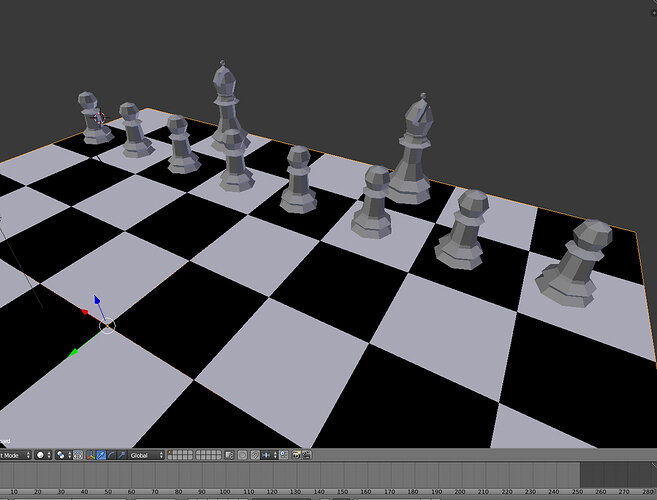Click frame 200 on the timeline ruler
The image size is (657, 500).
pos(460,492)
